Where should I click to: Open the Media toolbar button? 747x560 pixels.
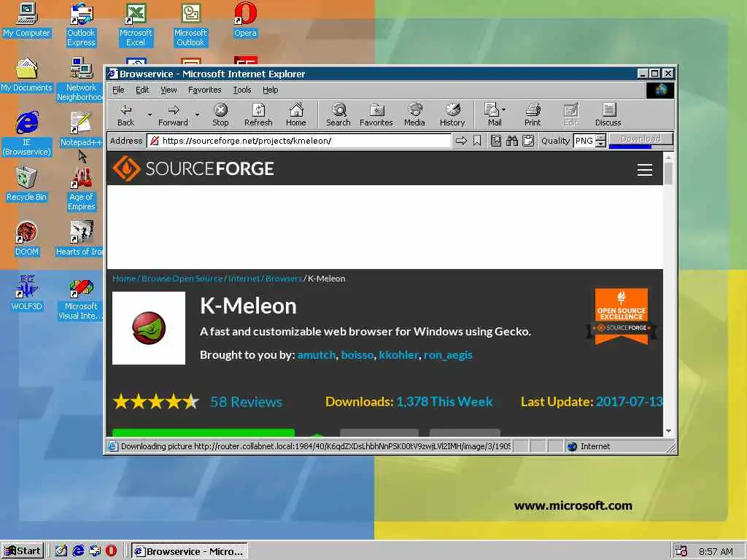[414, 114]
